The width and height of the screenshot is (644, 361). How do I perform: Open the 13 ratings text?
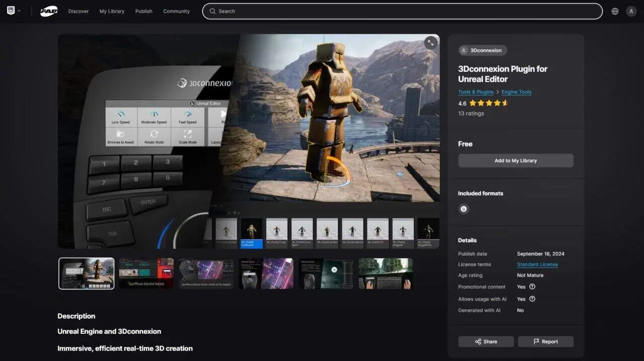pyautogui.click(x=471, y=114)
